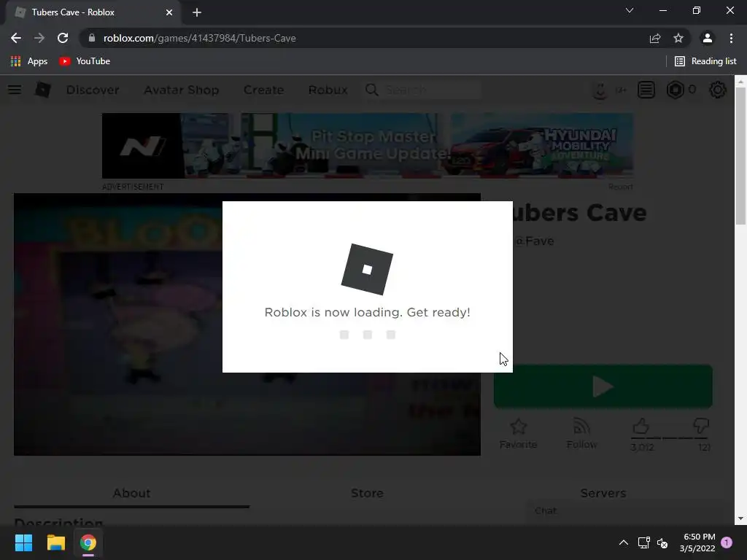
Task: Click the network status tray icon
Action: [643, 542]
